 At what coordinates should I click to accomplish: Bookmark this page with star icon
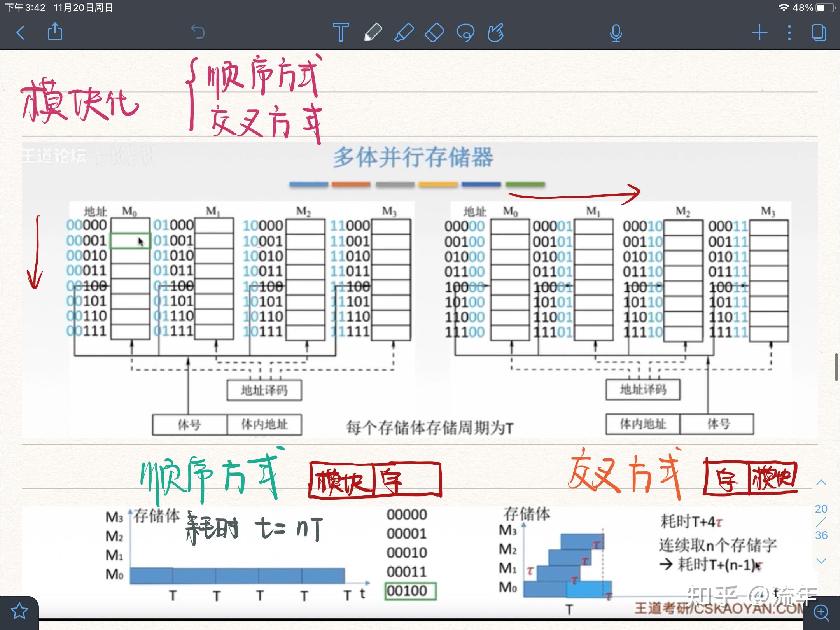click(x=19, y=611)
